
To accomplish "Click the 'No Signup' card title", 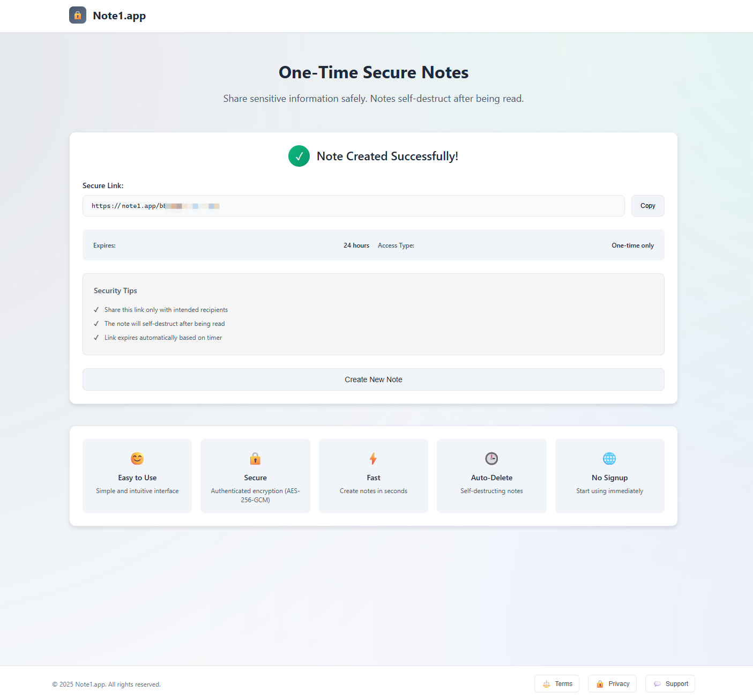I will [609, 478].
